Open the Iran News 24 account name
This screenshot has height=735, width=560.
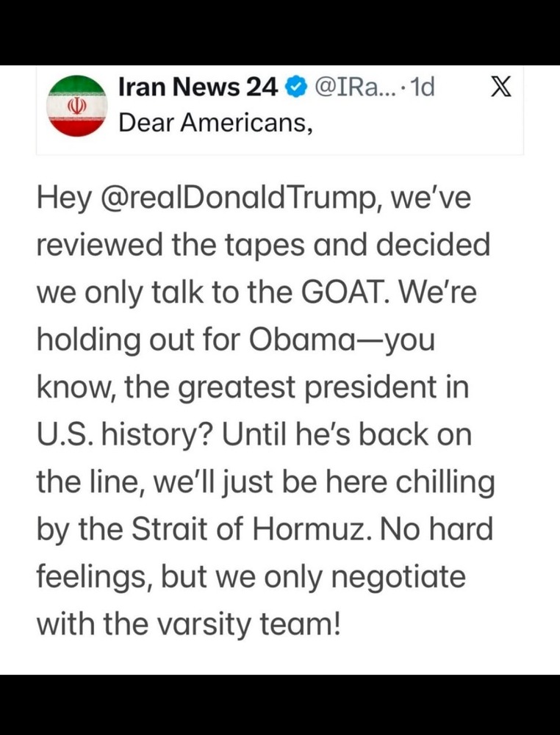[198, 88]
